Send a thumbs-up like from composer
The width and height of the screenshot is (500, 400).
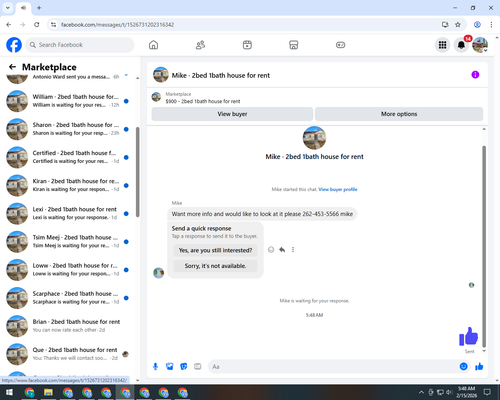[479, 367]
